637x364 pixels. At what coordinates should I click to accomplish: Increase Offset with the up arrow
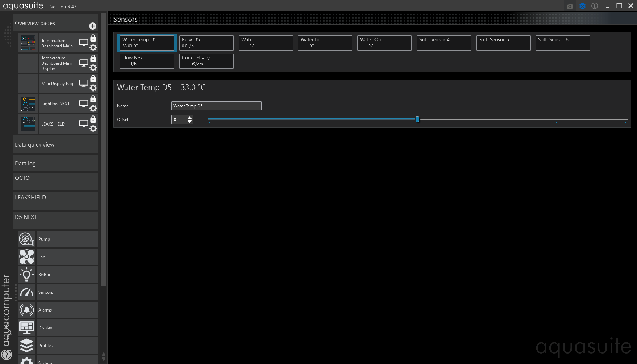[x=190, y=118]
